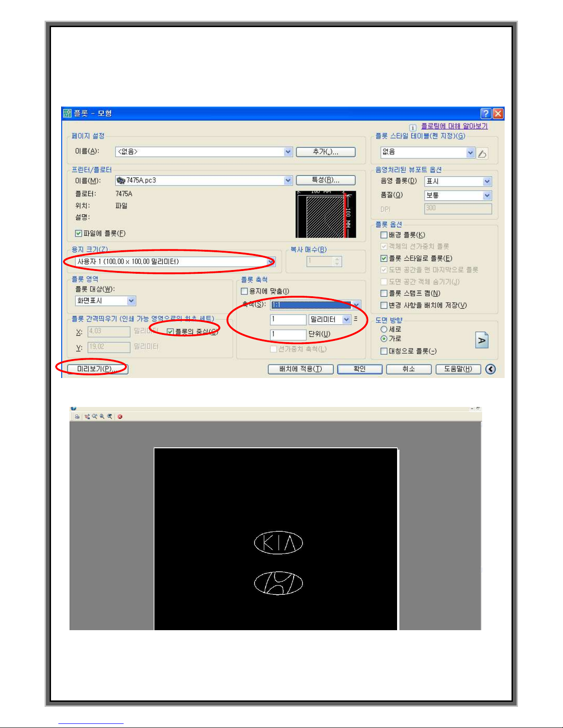This screenshot has height=728, width=563.
Task: Click the info icon beside plotting help link
Action: tap(413, 127)
